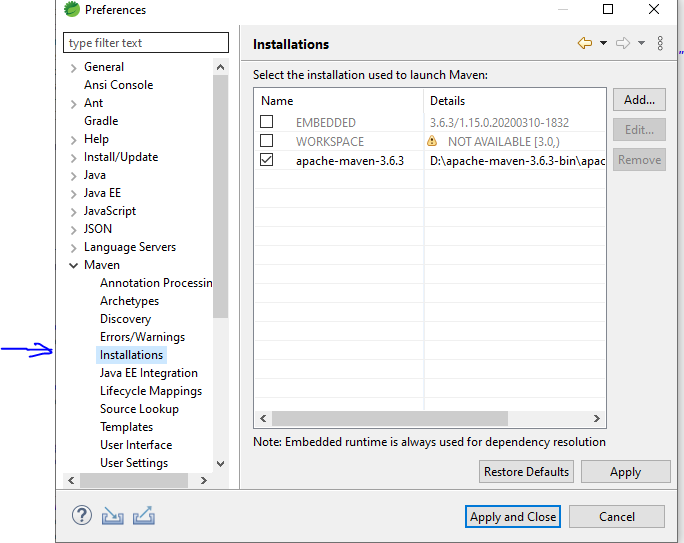The image size is (684, 543).
Task: Click the Cancel button
Action: pos(617,517)
